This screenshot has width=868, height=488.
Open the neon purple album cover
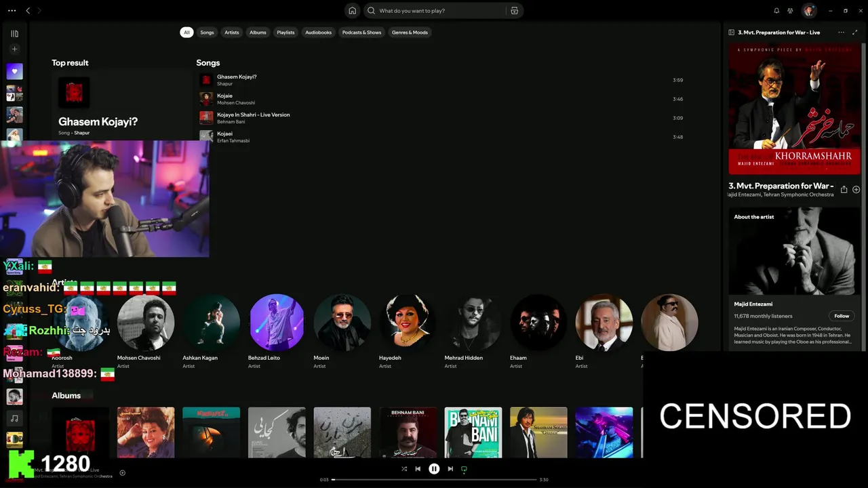[x=604, y=432]
